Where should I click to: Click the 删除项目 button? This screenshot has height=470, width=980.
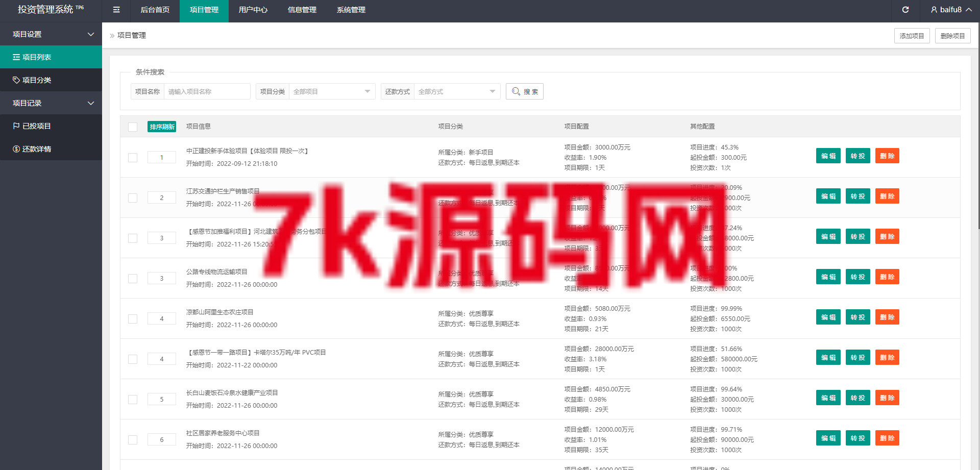coord(953,36)
